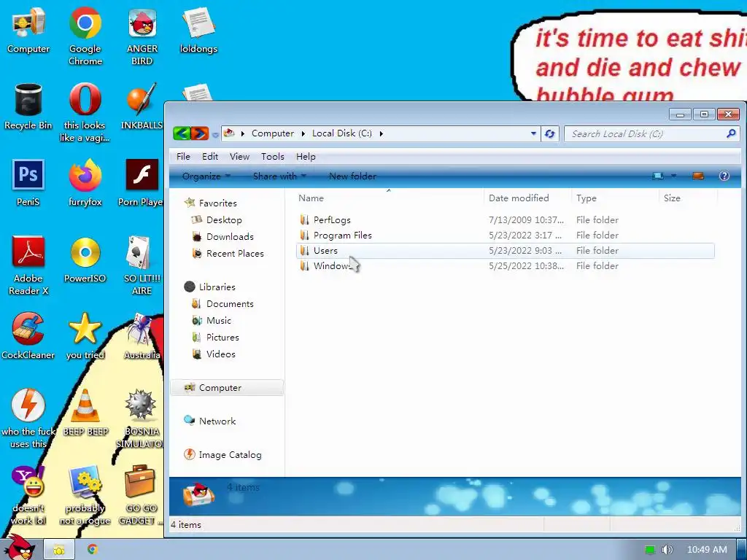Open Network in navigation pane
This screenshot has width=747, height=560.
[x=217, y=421]
